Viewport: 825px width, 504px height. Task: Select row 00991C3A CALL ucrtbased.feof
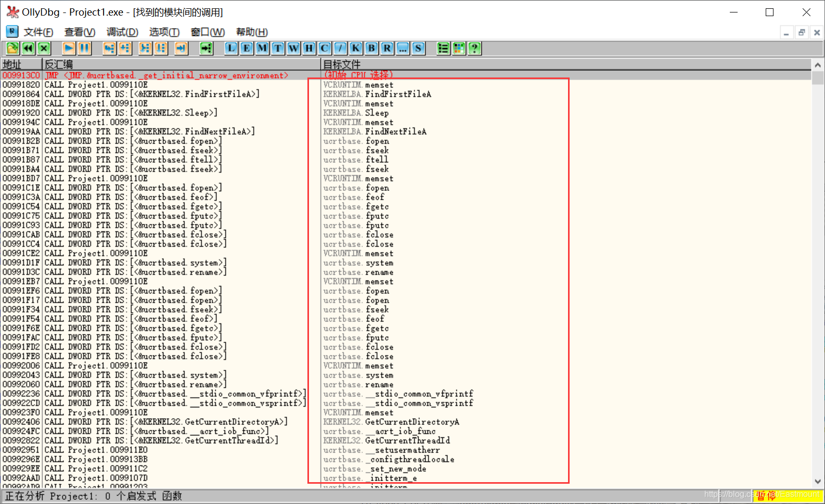(406, 197)
